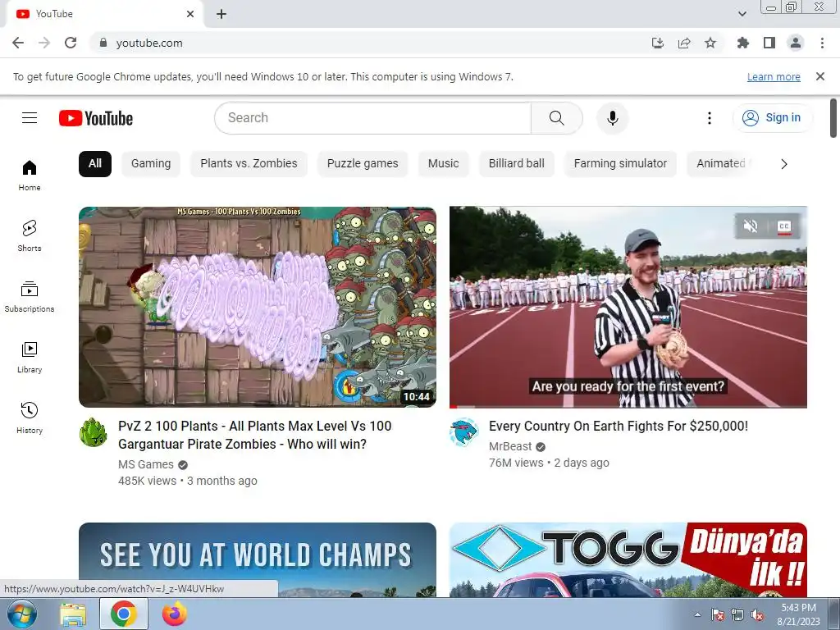Open the Windows Start button
The image size is (840, 630).
point(21,614)
